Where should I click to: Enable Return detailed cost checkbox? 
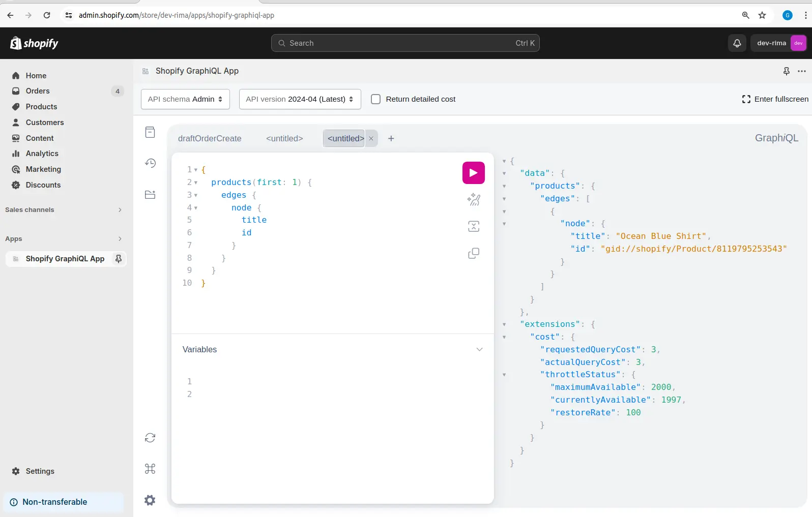click(375, 99)
